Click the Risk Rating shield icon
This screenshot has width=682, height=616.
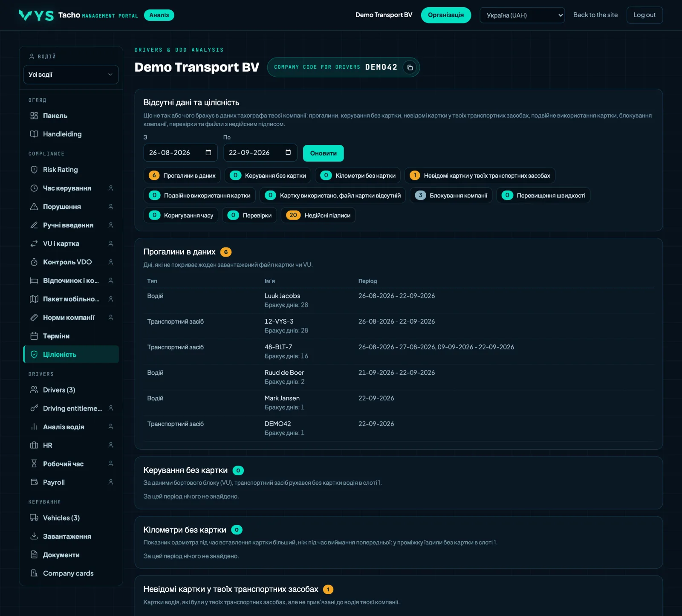[34, 170]
